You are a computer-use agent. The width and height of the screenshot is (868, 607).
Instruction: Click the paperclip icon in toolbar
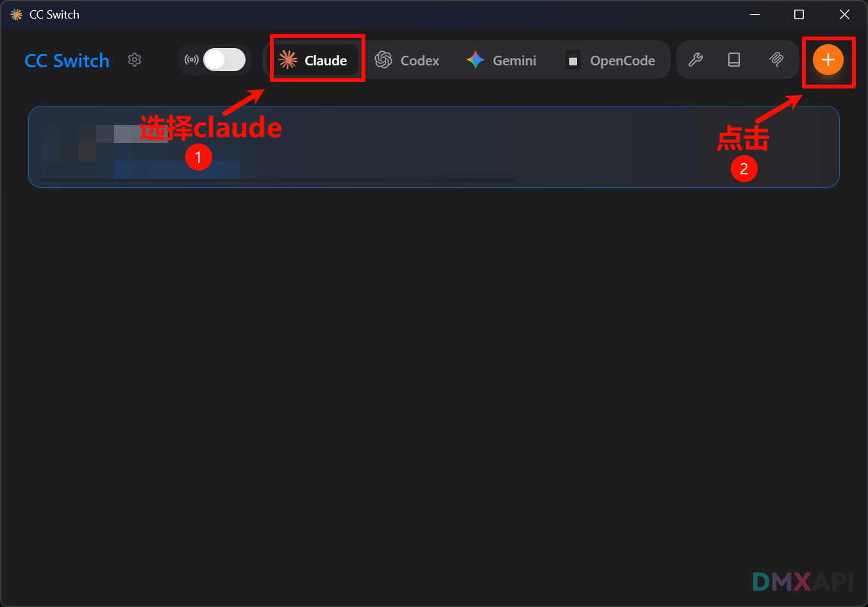[776, 60]
